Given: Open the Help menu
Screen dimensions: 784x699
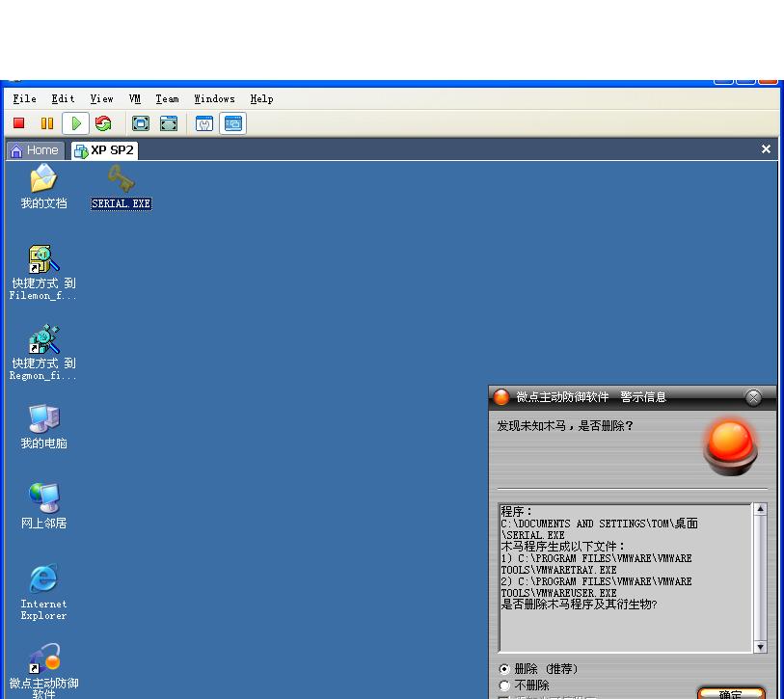Looking at the screenshot, I should pos(261,99).
